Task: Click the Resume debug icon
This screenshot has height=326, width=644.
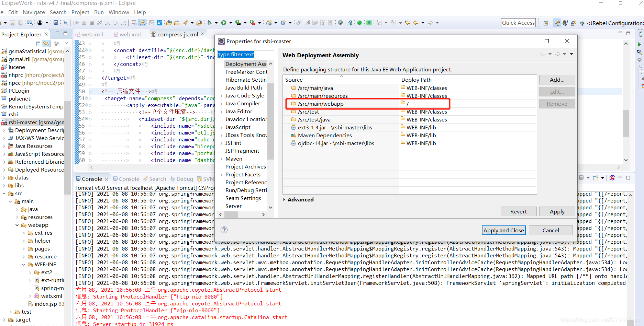Action: (x=76, y=23)
